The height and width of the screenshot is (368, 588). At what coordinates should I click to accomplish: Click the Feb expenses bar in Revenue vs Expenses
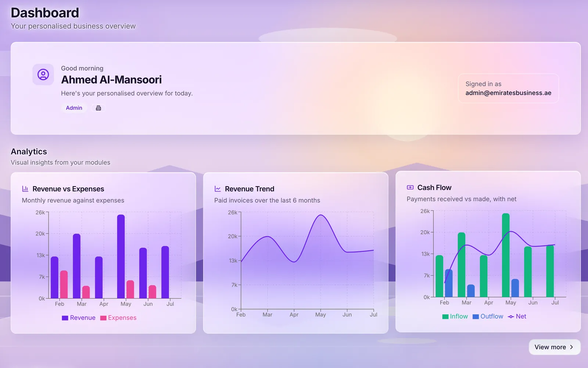(x=64, y=284)
